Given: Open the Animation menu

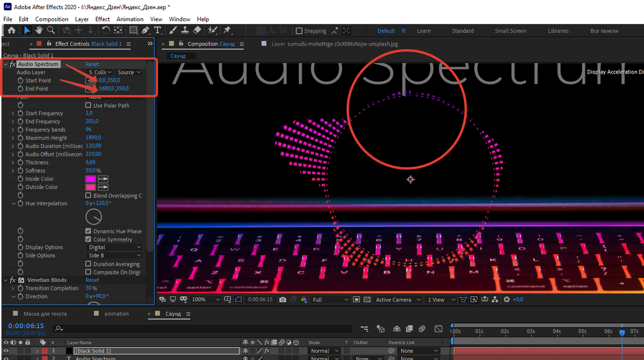Looking at the screenshot, I should (x=130, y=19).
